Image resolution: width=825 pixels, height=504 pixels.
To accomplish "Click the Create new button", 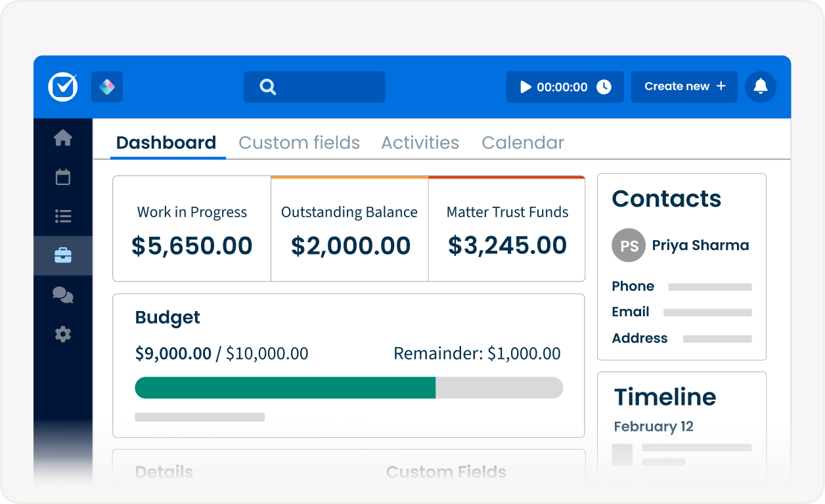I will point(684,86).
